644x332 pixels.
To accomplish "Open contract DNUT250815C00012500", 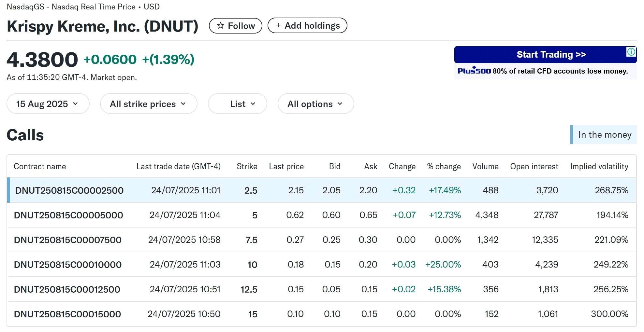I will click(67, 289).
